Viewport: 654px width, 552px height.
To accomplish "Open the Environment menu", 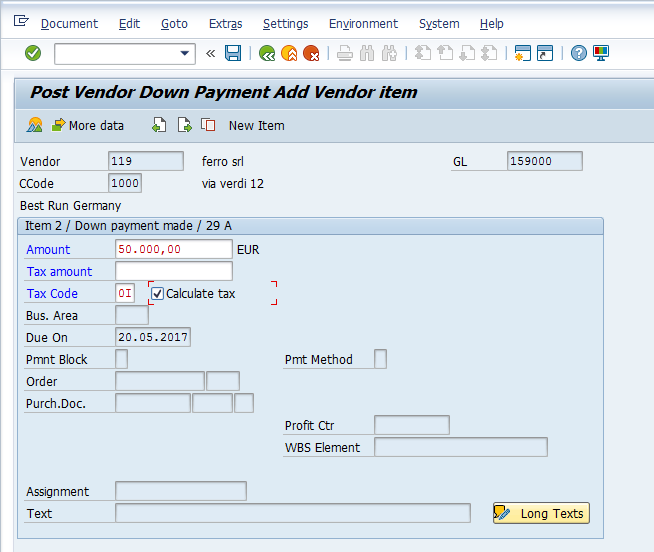I will point(363,23).
